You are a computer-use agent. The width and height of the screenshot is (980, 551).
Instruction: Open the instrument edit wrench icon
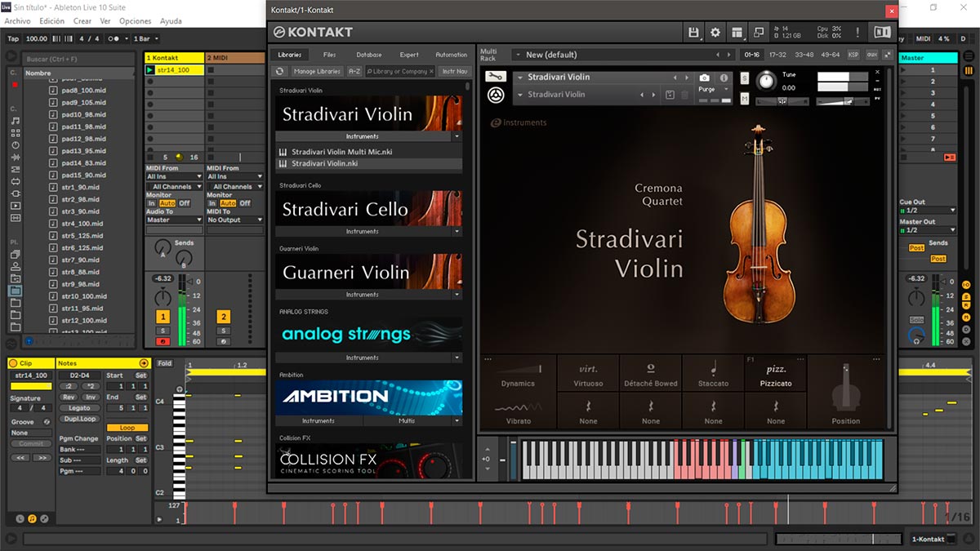(x=495, y=77)
